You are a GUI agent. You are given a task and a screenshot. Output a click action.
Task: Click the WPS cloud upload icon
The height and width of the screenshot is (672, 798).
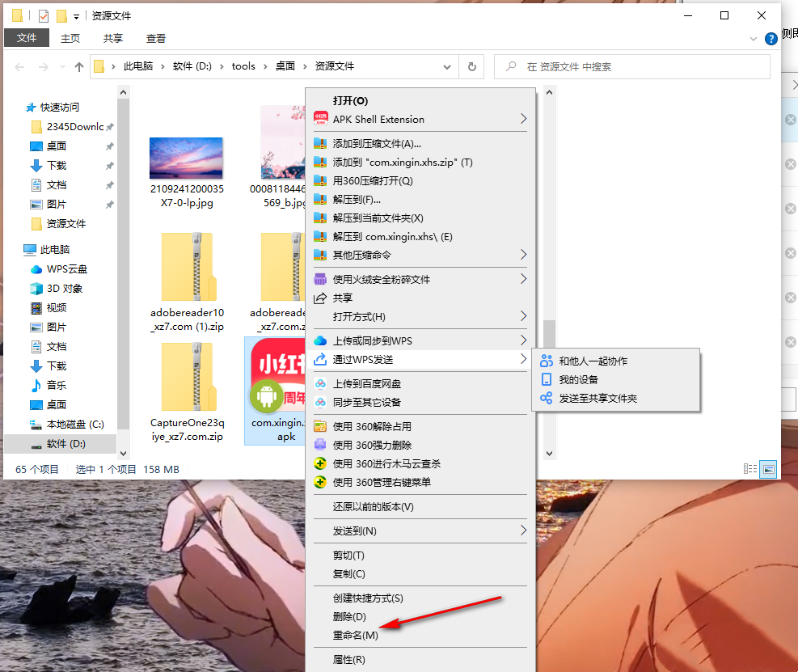click(319, 340)
